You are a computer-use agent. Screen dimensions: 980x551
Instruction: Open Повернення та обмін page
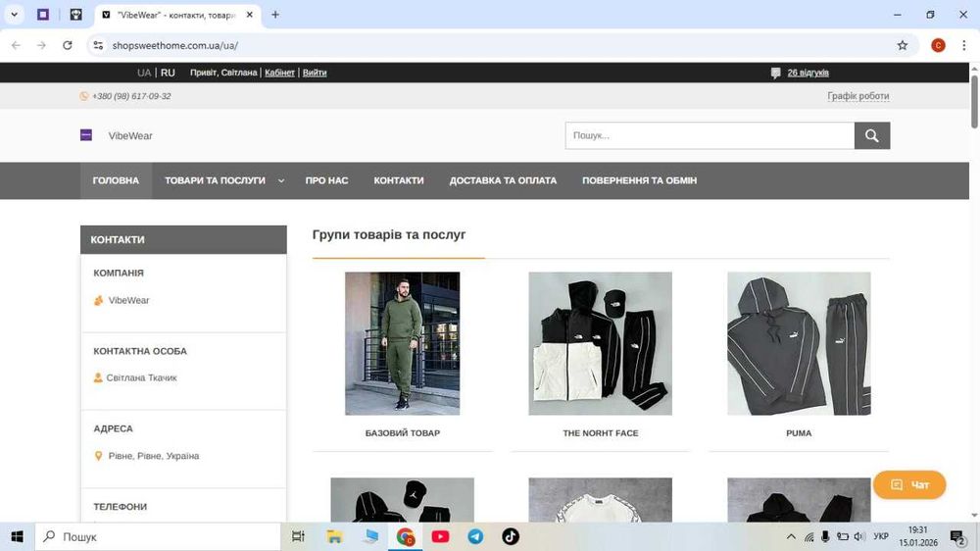[x=639, y=180]
